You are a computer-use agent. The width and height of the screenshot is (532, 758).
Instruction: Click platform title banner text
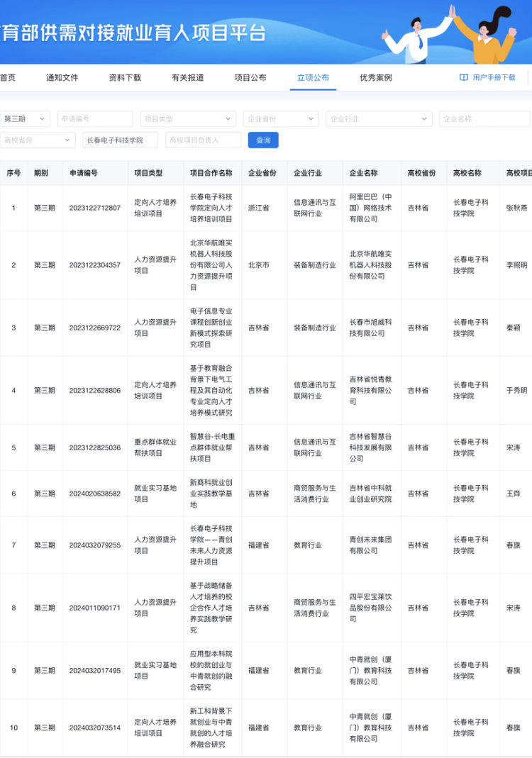pyautogui.click(x=133, y=33)
